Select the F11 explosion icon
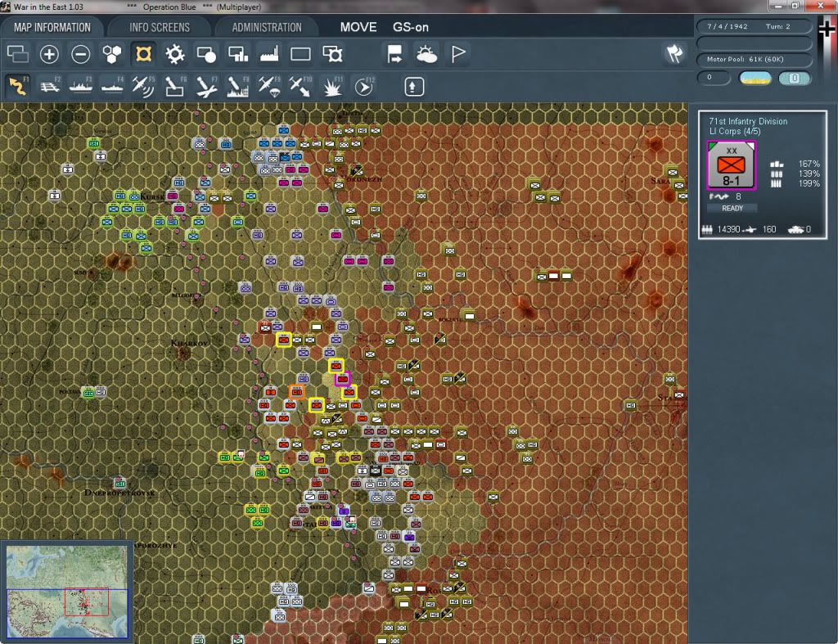 click(x=332, y=87)
